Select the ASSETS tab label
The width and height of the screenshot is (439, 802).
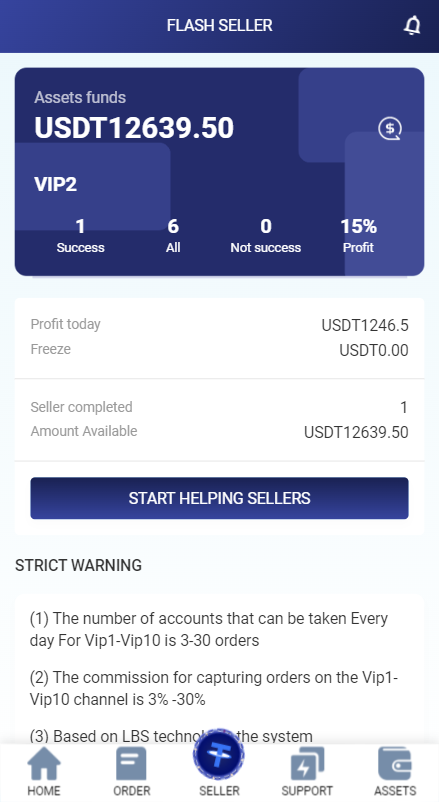394,790
